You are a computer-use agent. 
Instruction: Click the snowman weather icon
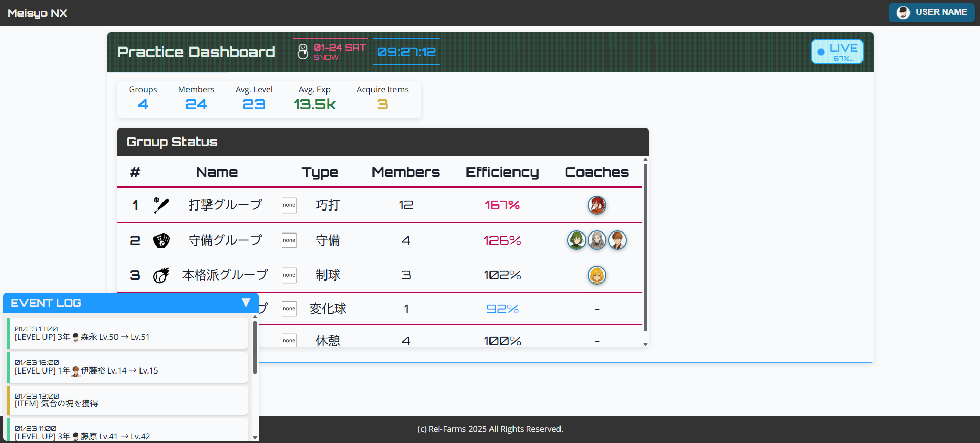303,52
